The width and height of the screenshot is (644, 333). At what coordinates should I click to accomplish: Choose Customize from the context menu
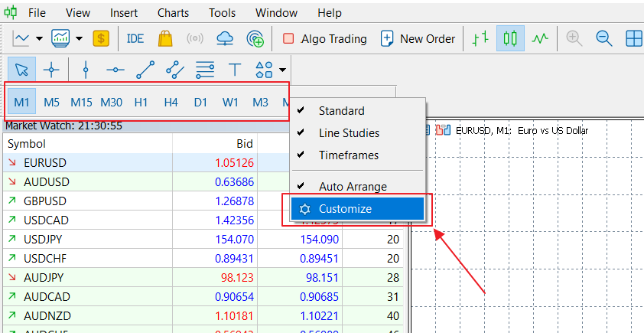coord(345,209)
